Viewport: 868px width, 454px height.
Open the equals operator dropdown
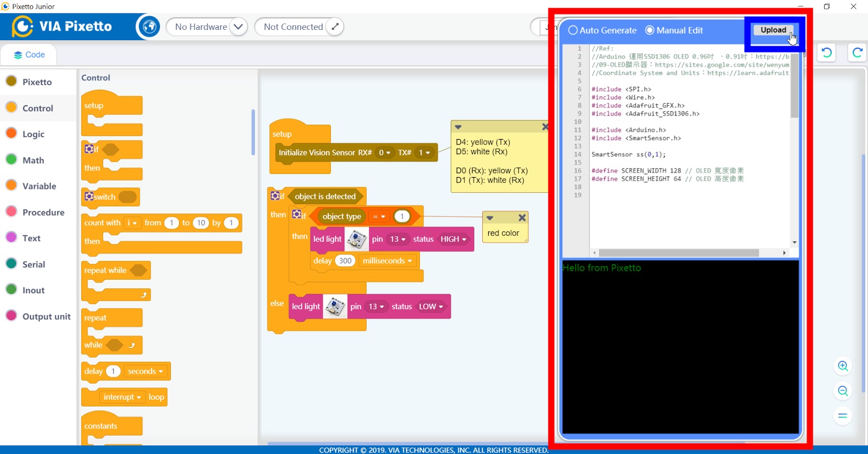[379, 217]
